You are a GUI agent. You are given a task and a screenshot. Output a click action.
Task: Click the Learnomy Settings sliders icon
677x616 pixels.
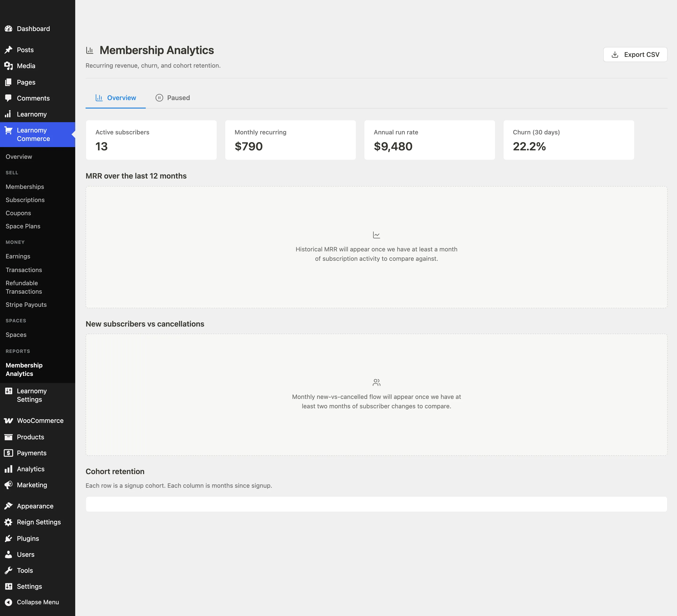point(8,391)
